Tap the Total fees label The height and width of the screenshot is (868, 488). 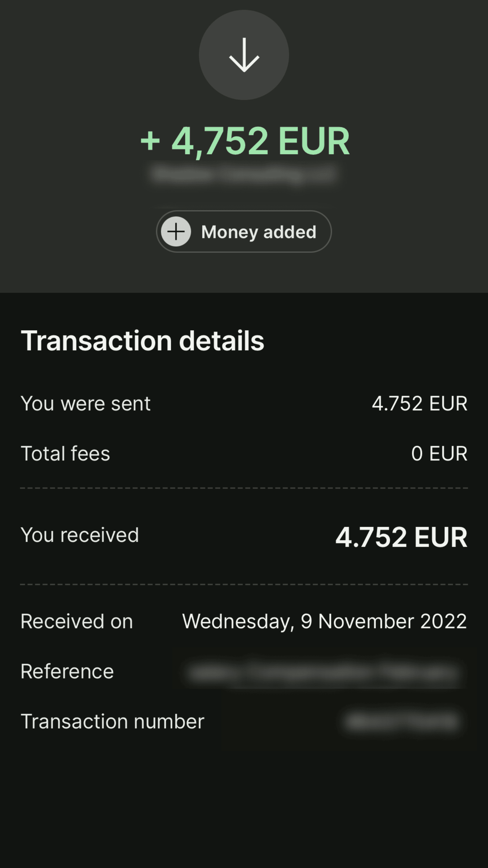point(65,453)
